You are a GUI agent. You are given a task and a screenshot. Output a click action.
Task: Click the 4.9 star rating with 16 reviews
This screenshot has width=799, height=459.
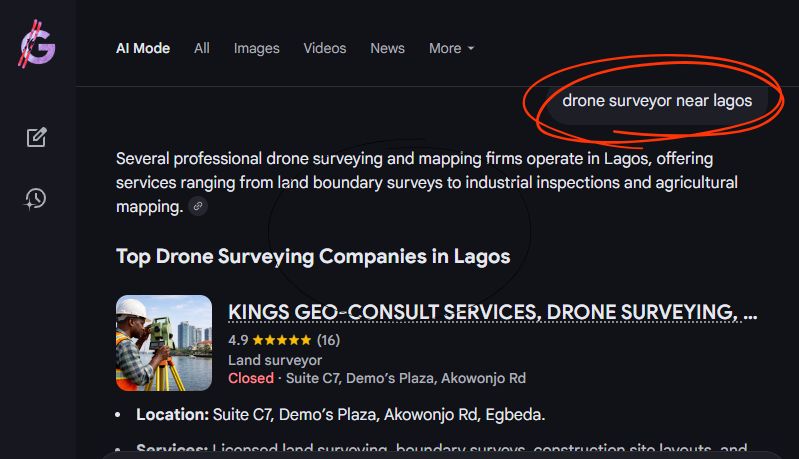[x=284, y=340]
